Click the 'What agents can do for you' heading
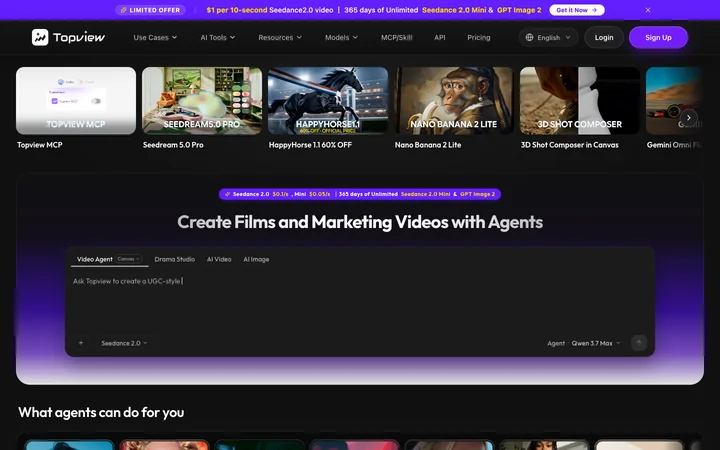 101,412
